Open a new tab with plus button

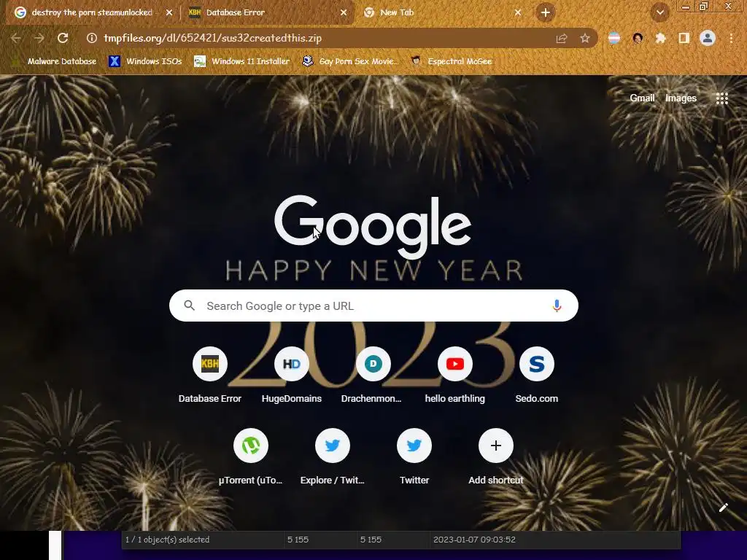pos(546,12)
